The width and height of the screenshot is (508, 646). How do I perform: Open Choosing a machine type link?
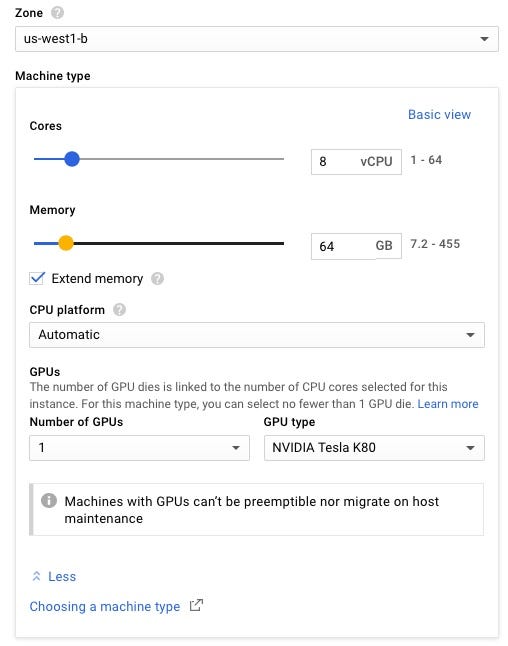105,606
